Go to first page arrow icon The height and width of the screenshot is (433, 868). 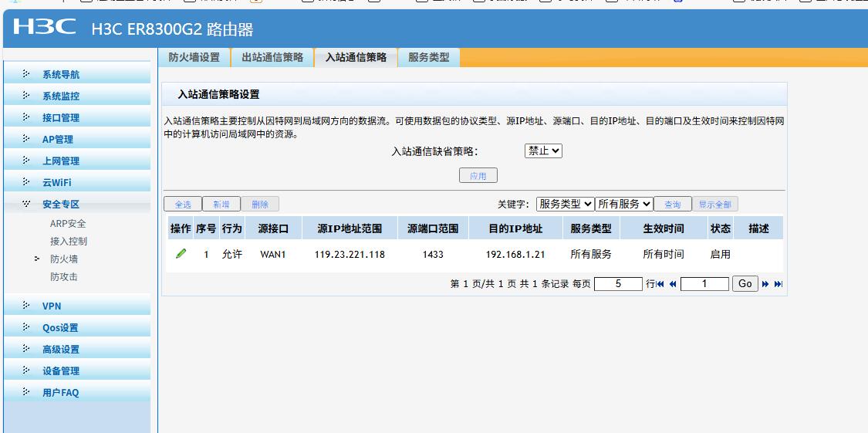tap(660, 284)
